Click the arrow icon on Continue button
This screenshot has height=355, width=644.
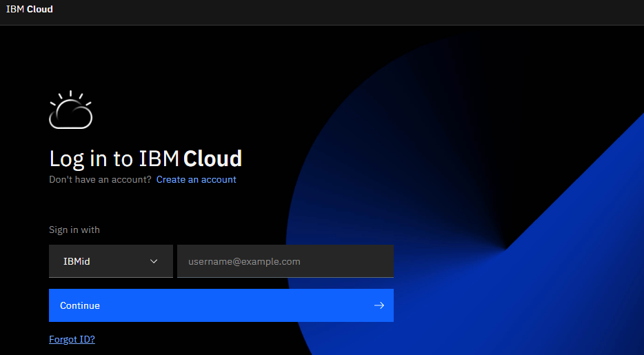[379, 305]
